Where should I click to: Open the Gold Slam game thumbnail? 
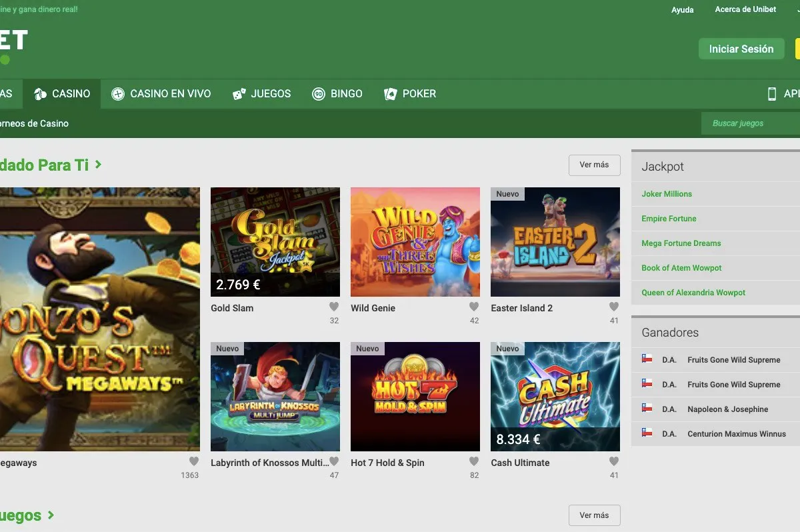pos(275,242)
